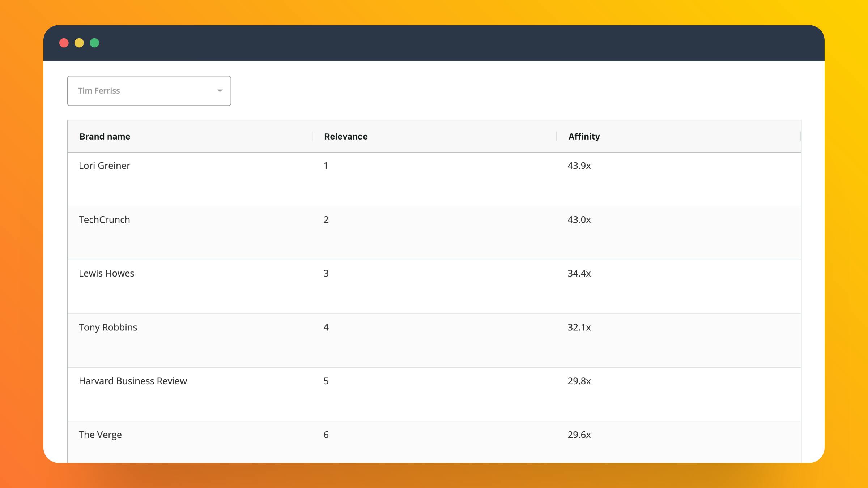Click the 43.9x affinity value
Screen dimensions: 868x488
pyautogui.click(x=579, y=166)
